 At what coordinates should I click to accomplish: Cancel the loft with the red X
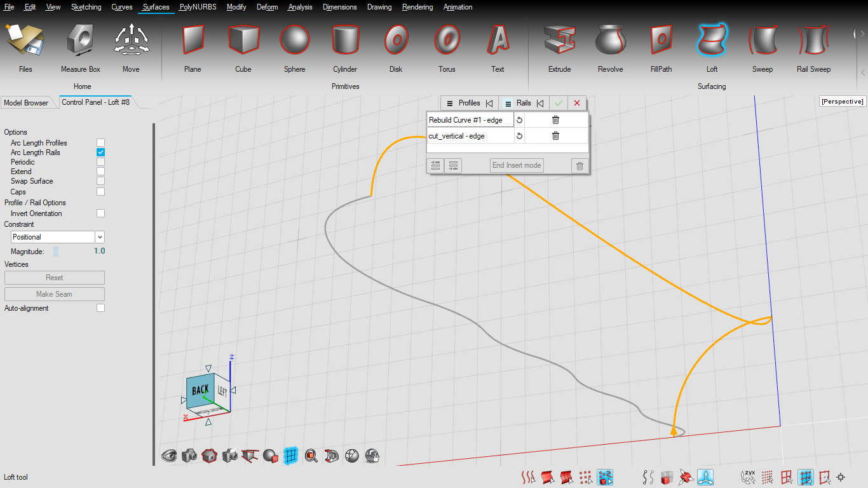coord(577,103)
